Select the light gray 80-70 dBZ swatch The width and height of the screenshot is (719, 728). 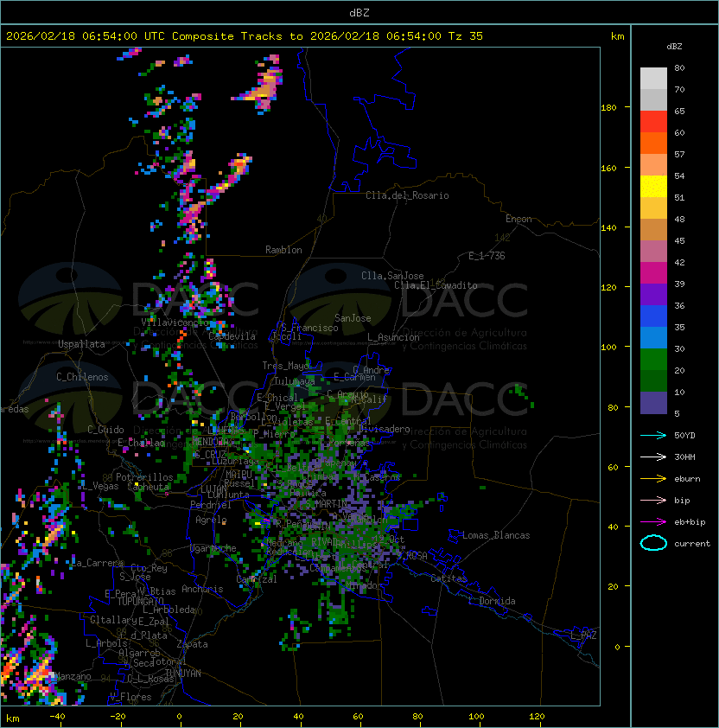[653, 78]
